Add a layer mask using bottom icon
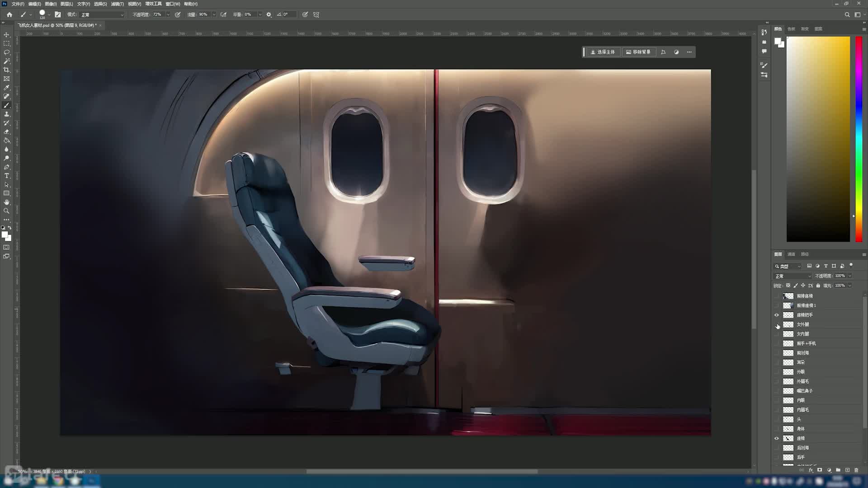Image resolution: width=868 pixels, height=488 pixels. [820, 470]
